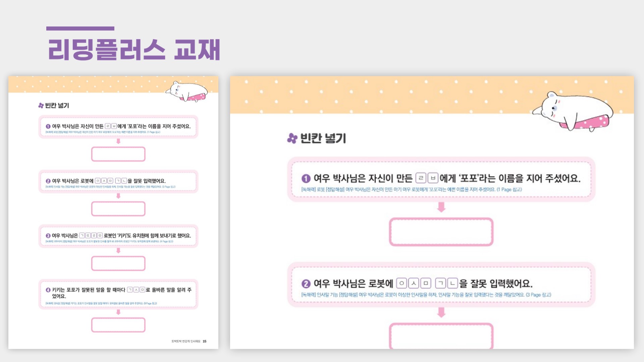This screenshot has width=644, height=362.
Task: Click the purple flower icon beside large 빈칸 넣기
Action: 292,138
